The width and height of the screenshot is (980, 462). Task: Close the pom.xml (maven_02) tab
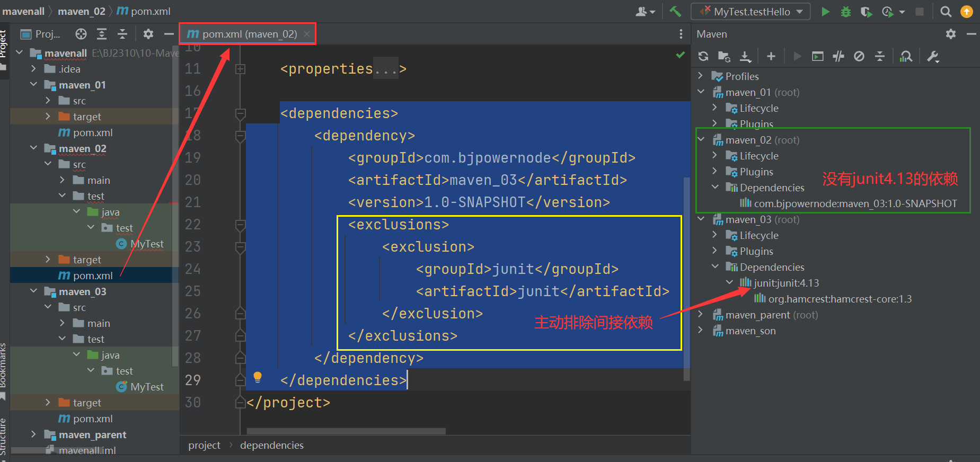pos(307,34)
